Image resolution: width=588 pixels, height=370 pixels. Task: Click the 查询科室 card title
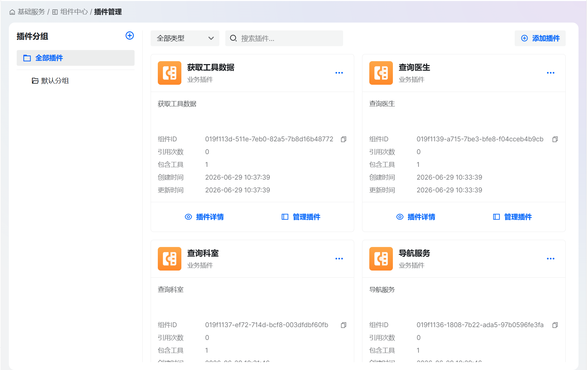(x=203, y=253)
